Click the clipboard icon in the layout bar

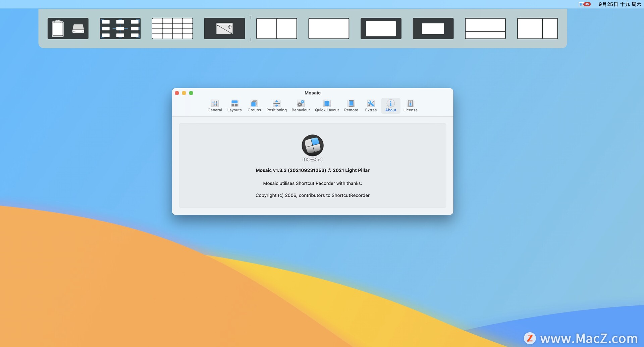(x=58, y=28)
